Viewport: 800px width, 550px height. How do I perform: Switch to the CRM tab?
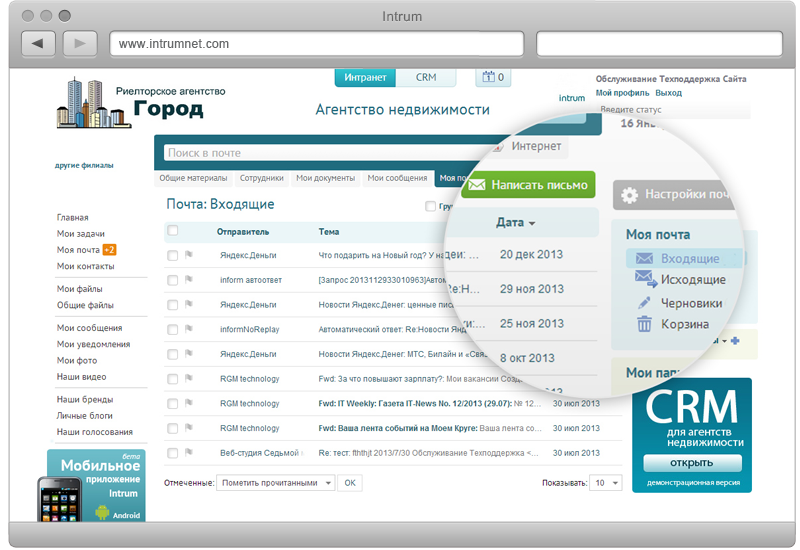426,77
